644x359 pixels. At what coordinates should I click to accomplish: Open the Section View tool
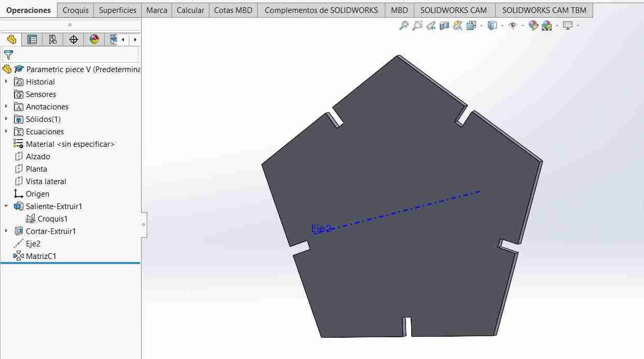pos(444,25)
